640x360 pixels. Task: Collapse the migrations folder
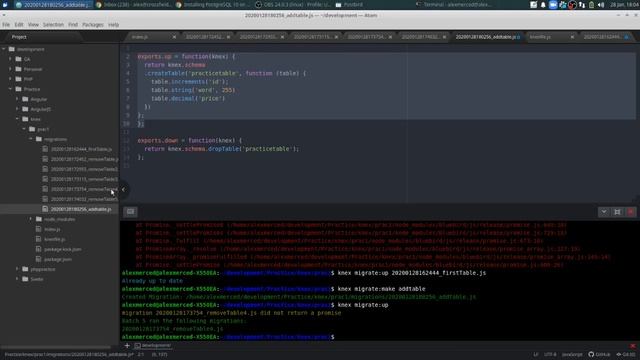point(31,139)
